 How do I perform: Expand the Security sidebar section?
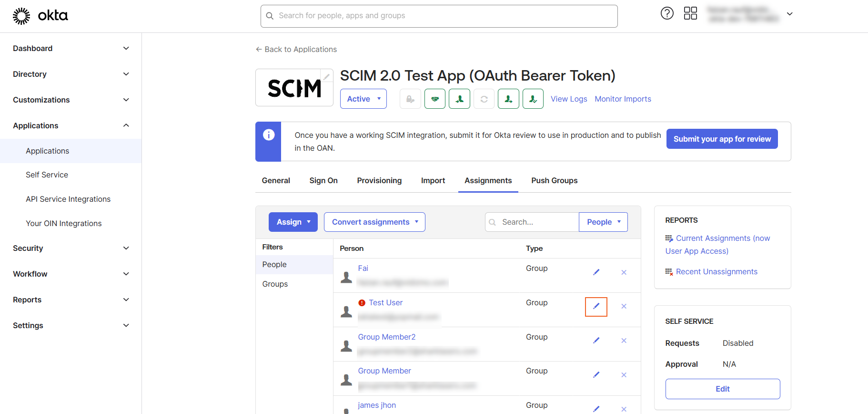(71, 248)
